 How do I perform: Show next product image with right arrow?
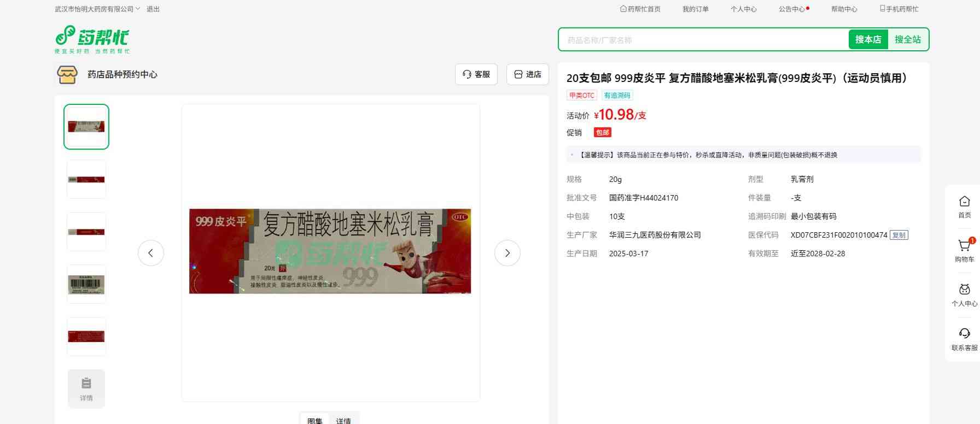(x=507, y=253)
